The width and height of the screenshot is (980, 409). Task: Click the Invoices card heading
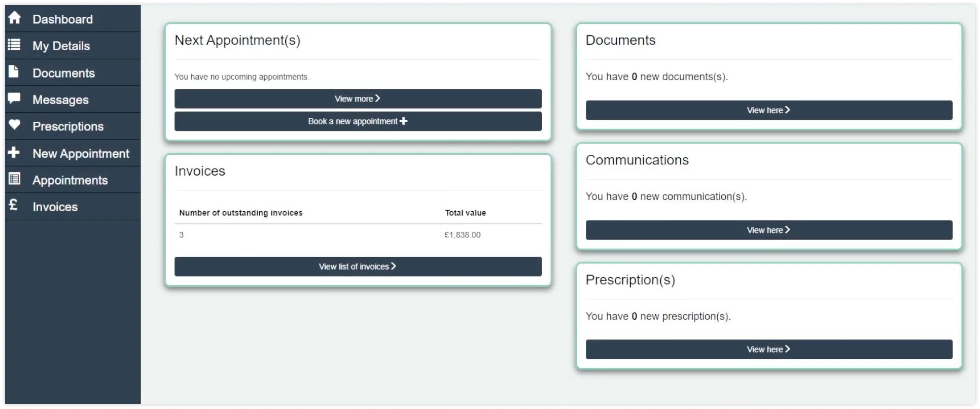point(200,171)
